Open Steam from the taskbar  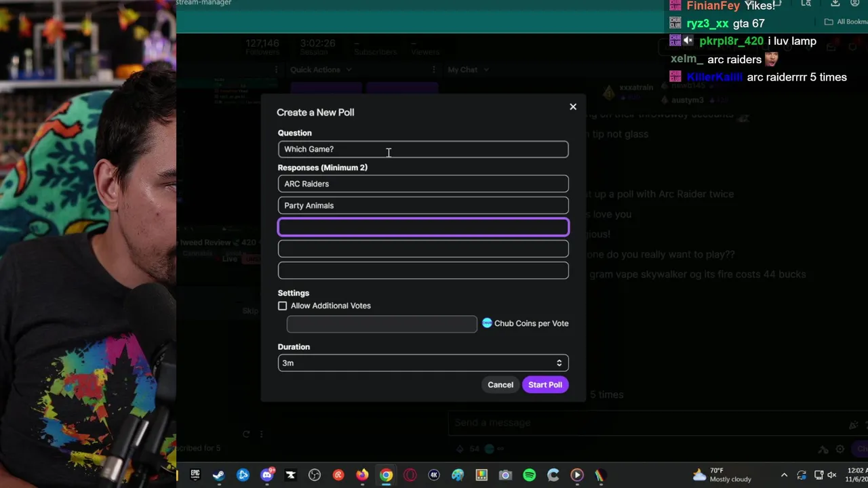tap(218, 475)
